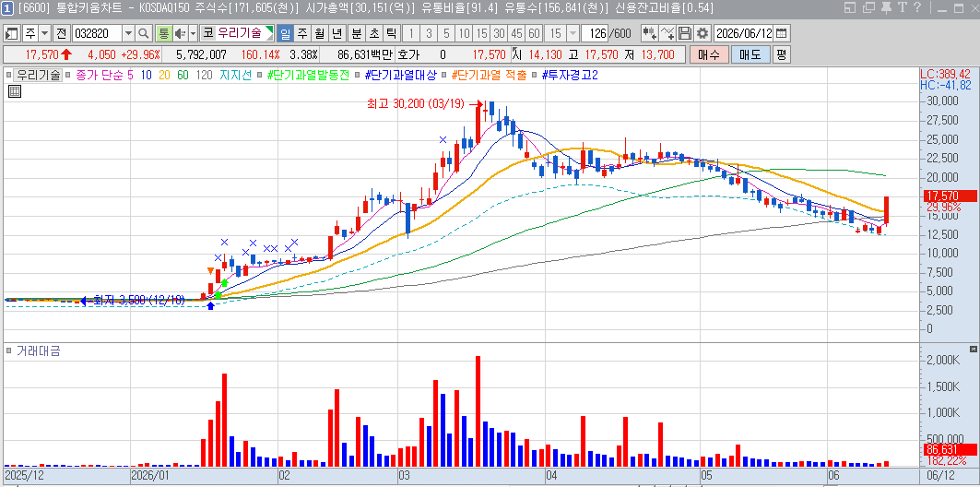Select 분 minute chart period

357,33
